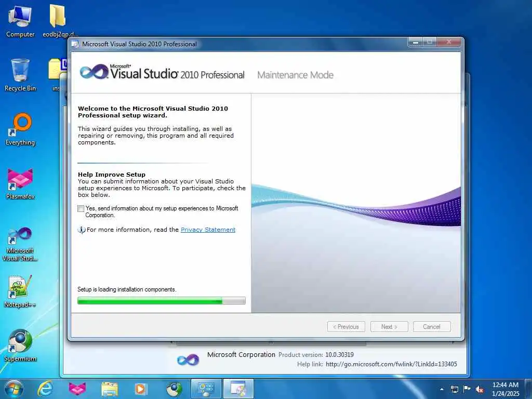The width and height of the screenshot is (532, 399).
Task: Open the Privacy Statement link
Action: tap(208, 230)
